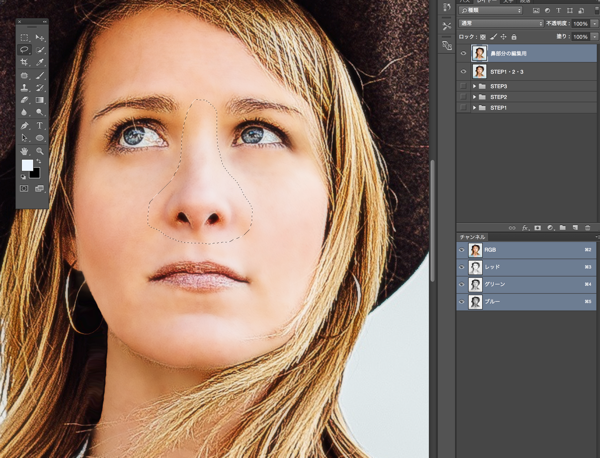
Task: Filter layers by text type
Action: [558, 11]
